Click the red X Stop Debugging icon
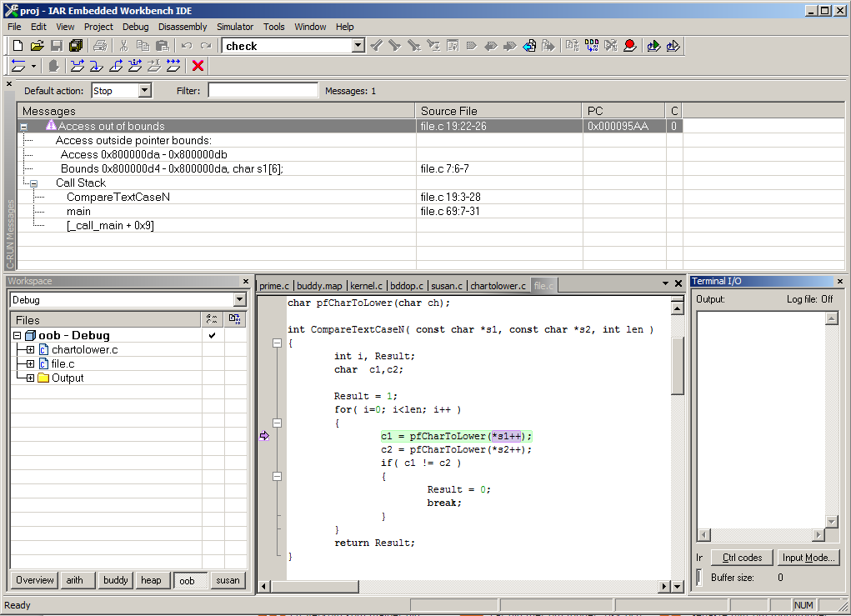Screen dimensions: 851x616 [x=198, y=66]
